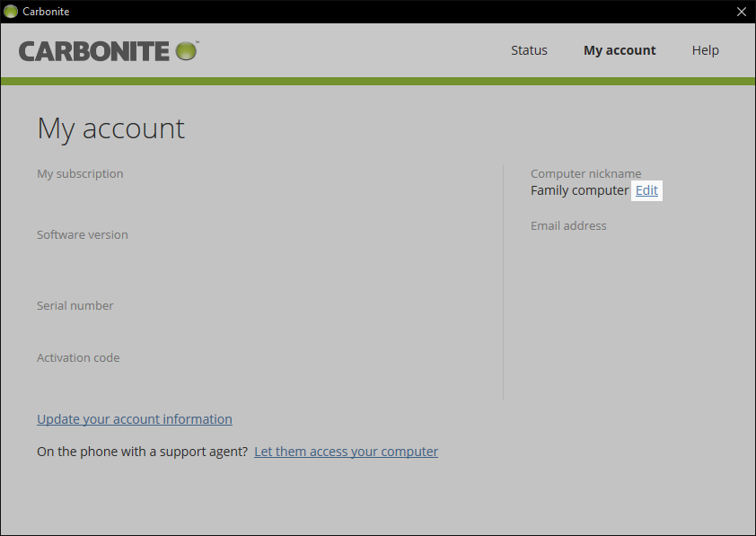Select the Family computer nickname text
The height and width of the screenshot is (536, 756).
(x=579, y=190)
